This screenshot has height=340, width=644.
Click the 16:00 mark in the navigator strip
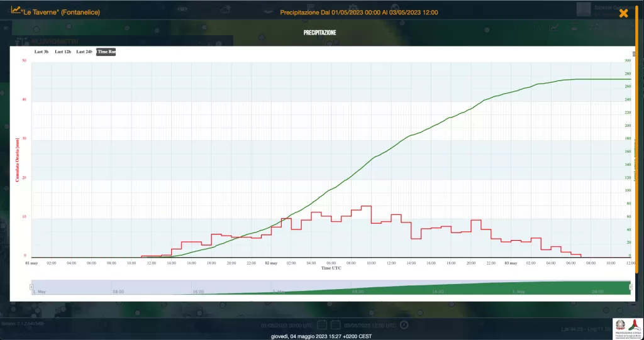[199, 292]
